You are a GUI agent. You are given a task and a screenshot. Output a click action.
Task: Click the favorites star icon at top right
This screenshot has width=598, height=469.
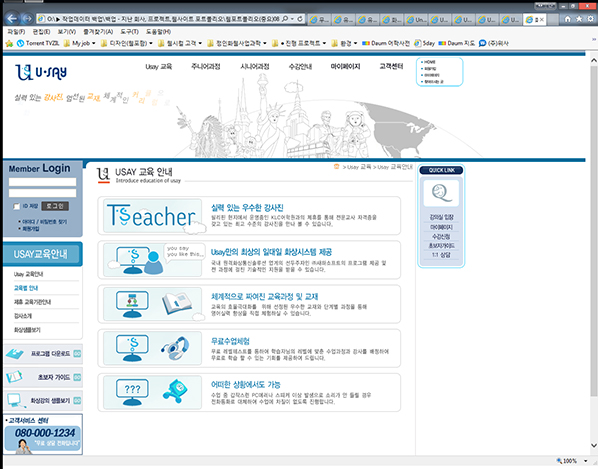pos(579,19)
